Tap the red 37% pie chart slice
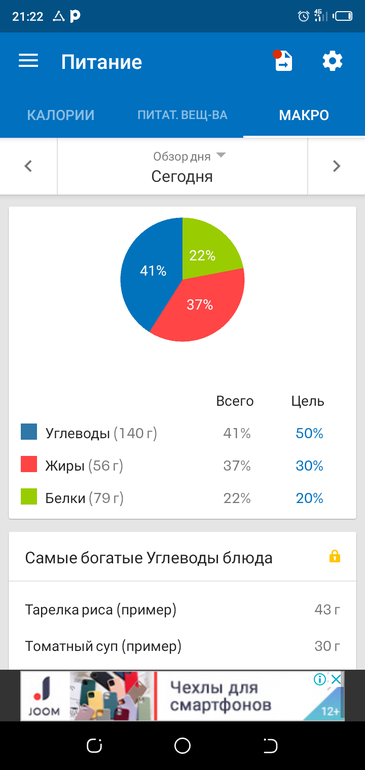The width and height of the screenshot is (365, 770). click(x=200, y=305)
